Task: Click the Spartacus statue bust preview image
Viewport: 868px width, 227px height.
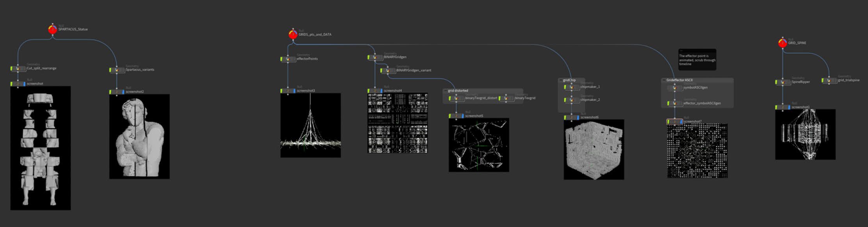Action: pos(139,137)
